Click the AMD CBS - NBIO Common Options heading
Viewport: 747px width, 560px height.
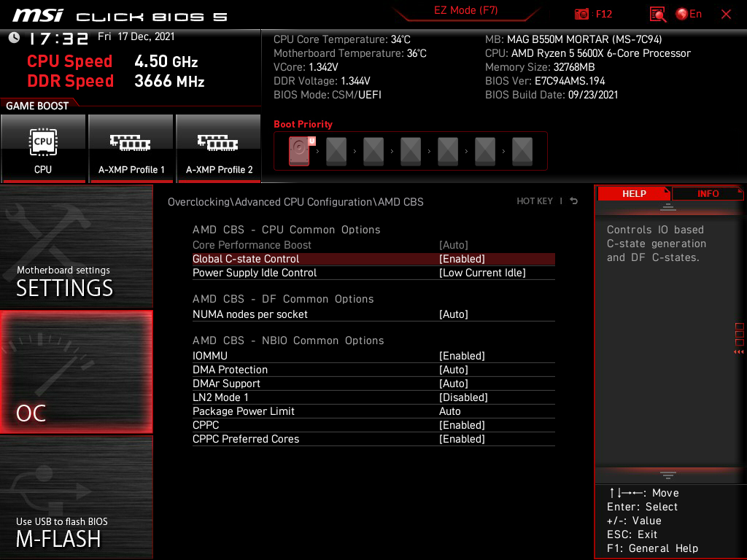[288, 341]
